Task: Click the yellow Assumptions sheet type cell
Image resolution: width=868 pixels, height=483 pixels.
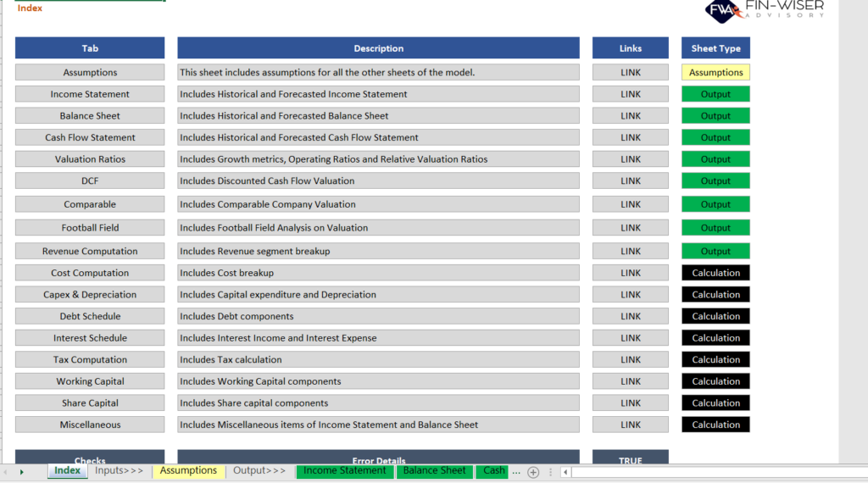Action: pyautogui.click(x=715, y=73)
